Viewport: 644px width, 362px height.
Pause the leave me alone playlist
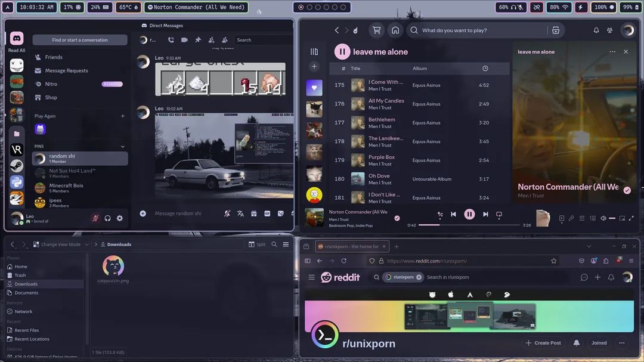pos(342,52)
